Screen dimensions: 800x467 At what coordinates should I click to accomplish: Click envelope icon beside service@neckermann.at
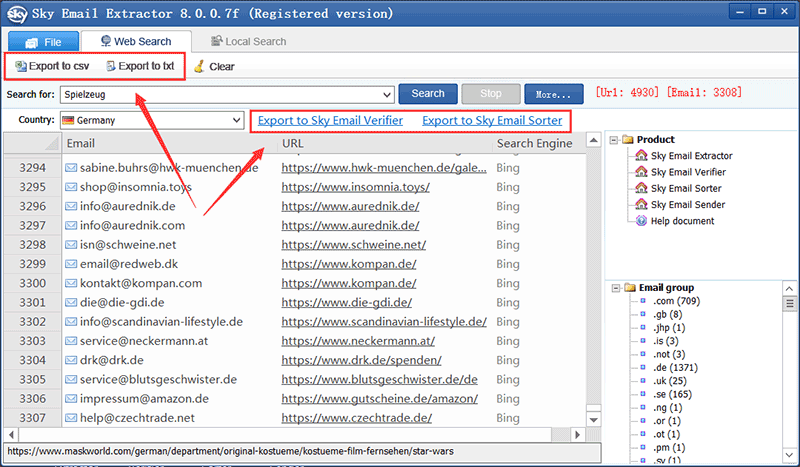71,341
